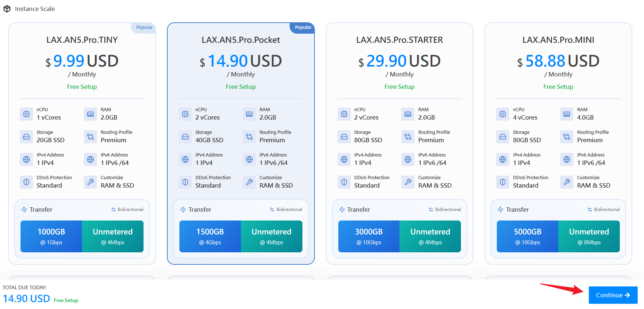The width and height of the screenshot is (644, 309).
Task: Click the IPv6 globe icon in Pro.TINY card
Action: point(90,159)
